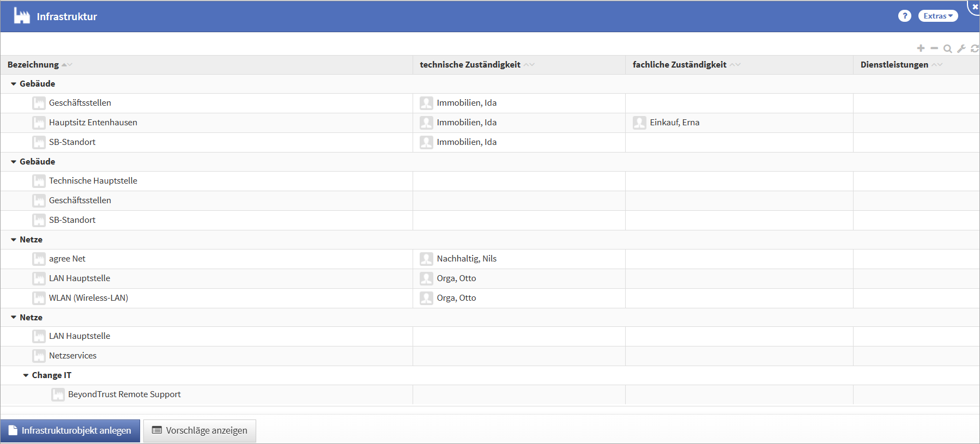Click the Infrastruktur factory logo icon

(x=22, y=16)
